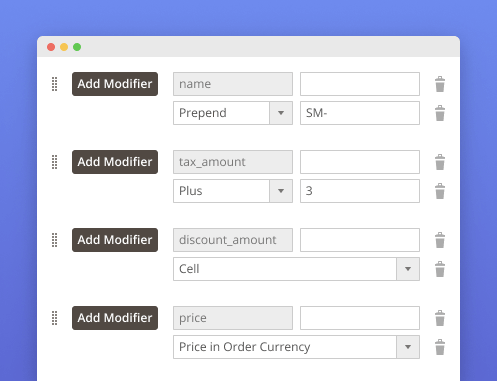This screenshot has height=381, width=497.
Task: Select the drag handle beside tax_amount row
Action: point(55,162)
